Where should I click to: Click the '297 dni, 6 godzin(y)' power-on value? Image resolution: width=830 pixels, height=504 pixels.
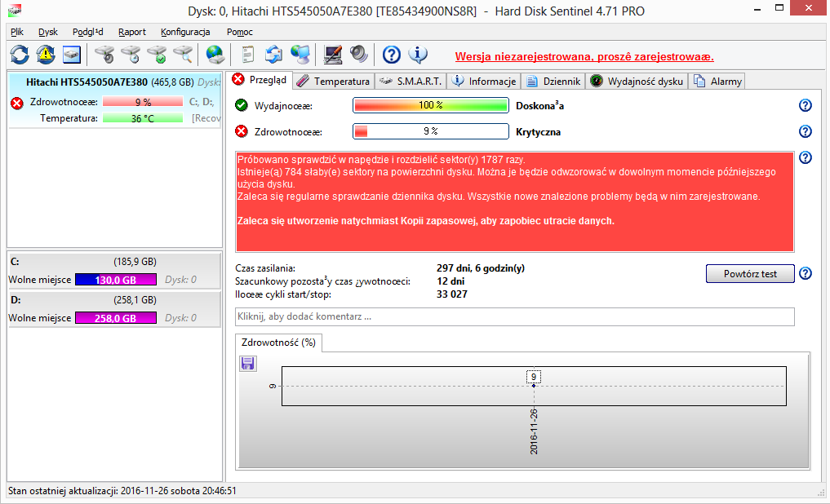coord(481,268)
